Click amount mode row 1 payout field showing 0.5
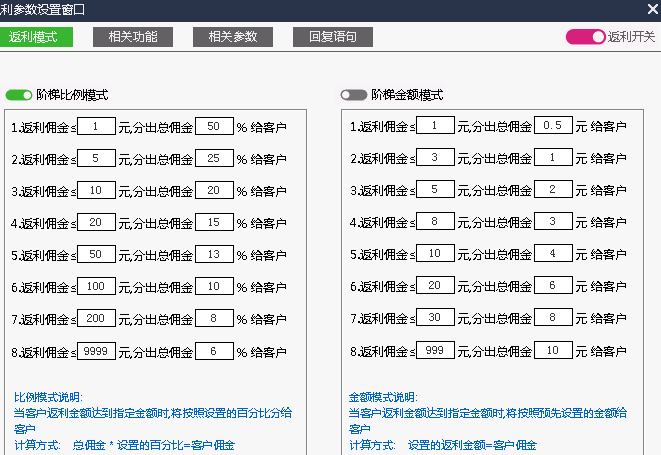Image resolution: width=661 pixels, height=455 pixels. [x=553, y=127]
